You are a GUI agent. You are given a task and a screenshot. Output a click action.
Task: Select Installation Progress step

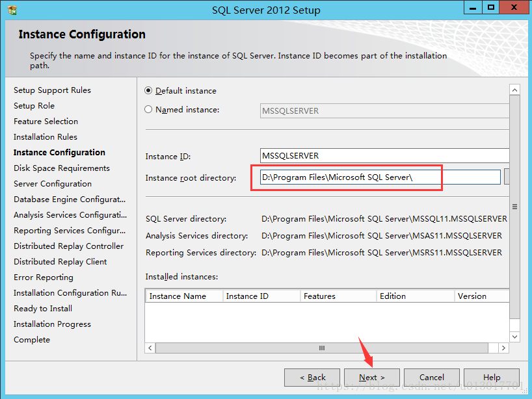[52, 324]
